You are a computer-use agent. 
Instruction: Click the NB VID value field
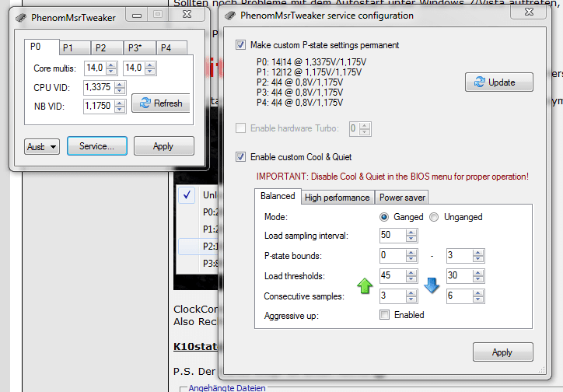click(x=99, y=107)
